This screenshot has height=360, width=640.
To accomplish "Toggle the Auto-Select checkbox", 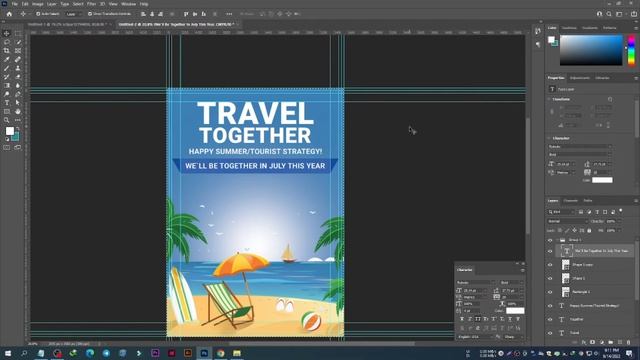I will pyautogui.click(x=38, y=14).
